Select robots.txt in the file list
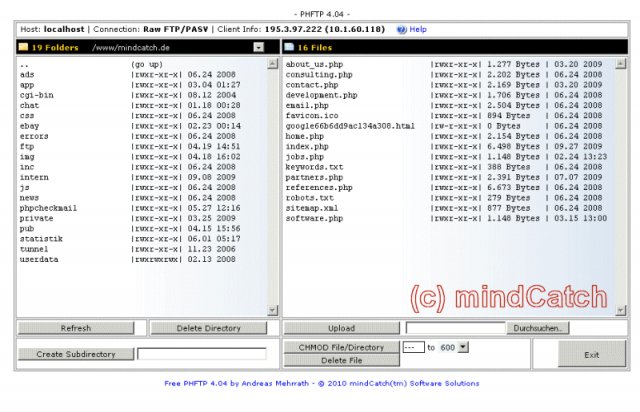Viewport: 640px width, 412px height. point(308,198)
